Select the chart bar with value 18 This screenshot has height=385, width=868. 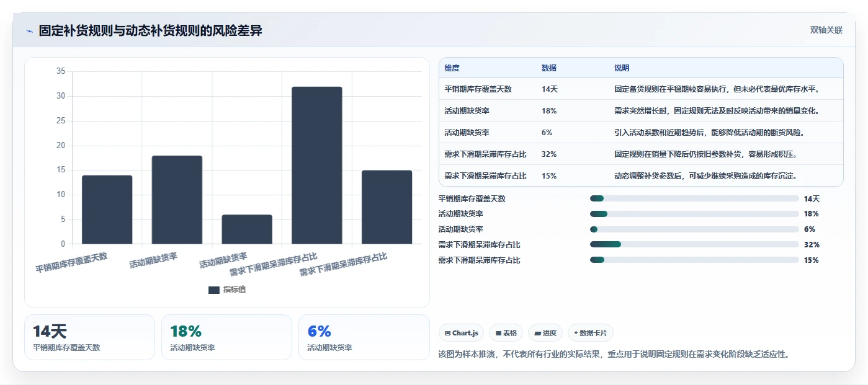[177, 200]
